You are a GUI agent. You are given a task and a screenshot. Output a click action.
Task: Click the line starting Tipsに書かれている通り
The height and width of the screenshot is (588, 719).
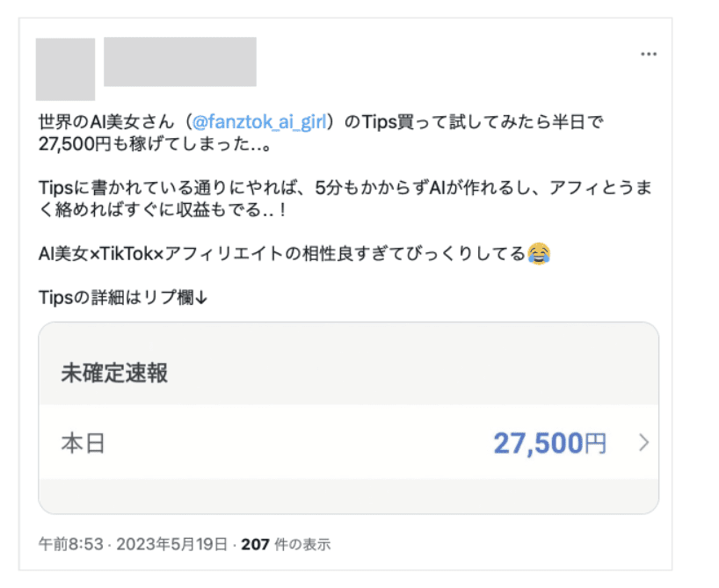pos(345,187)
